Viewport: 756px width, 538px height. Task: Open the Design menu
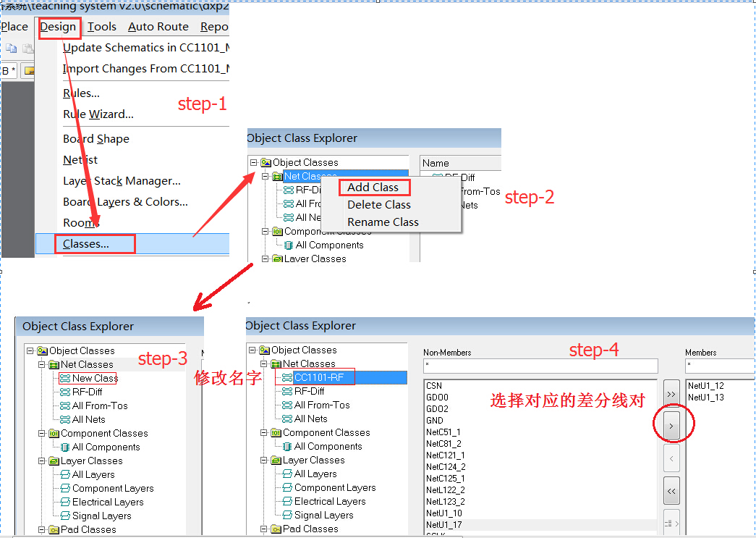58,27
